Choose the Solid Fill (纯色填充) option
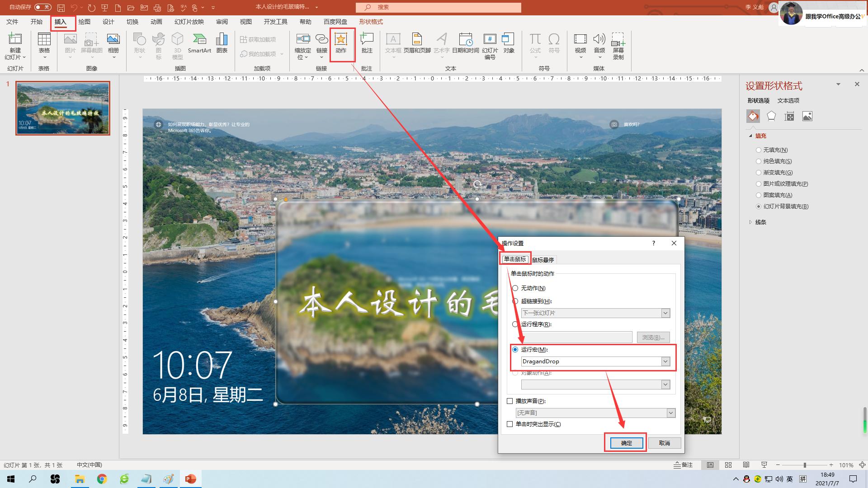The image size is (868, 488). coord(759,161)
